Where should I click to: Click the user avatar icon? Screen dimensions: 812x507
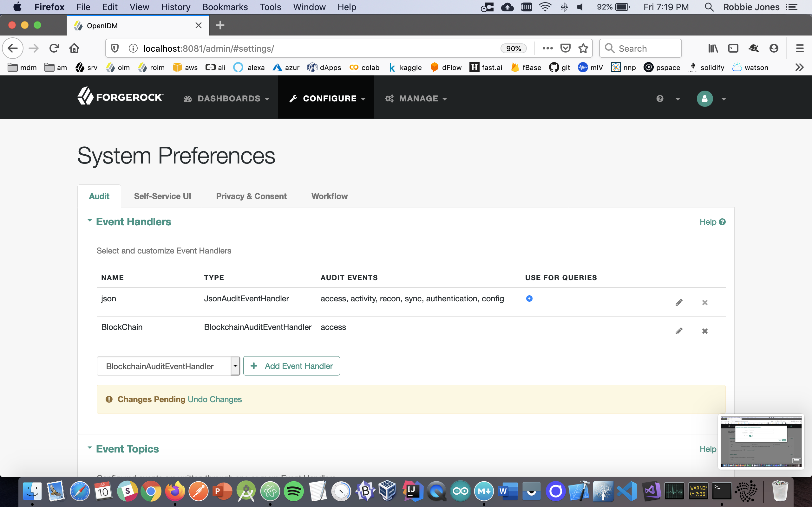coord(704,99)
